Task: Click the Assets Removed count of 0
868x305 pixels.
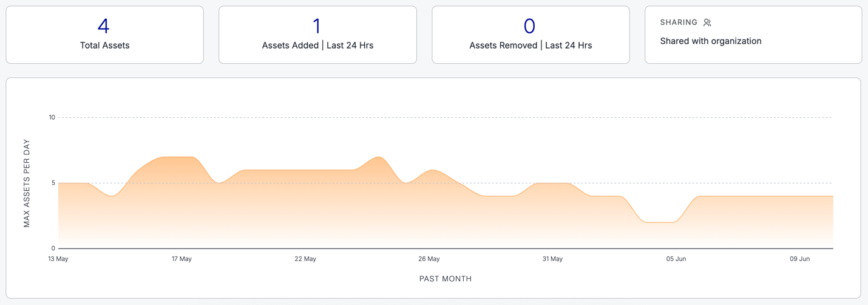Action: [x=529, y=26]
